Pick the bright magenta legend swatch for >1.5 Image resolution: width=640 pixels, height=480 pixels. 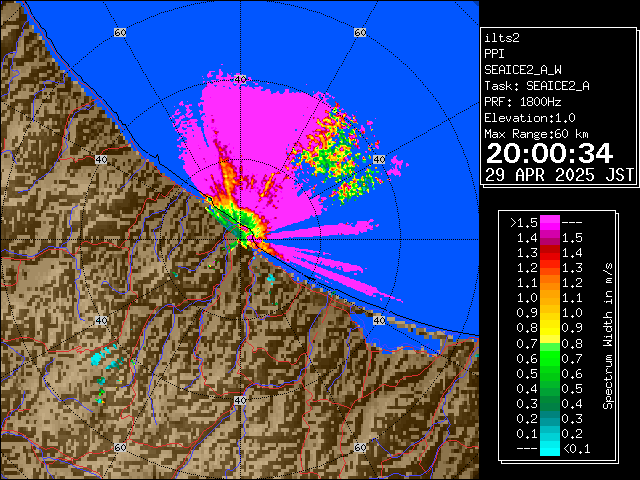[x=550, y=223]
